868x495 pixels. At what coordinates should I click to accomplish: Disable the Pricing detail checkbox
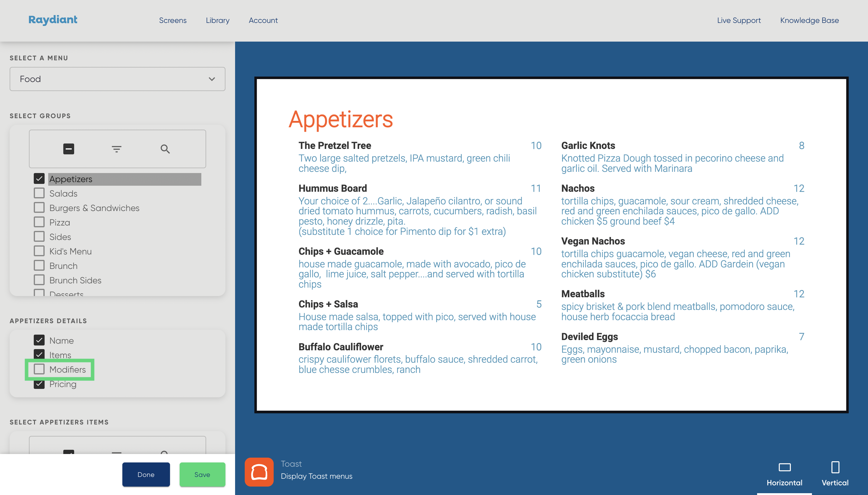tap(39, 384)
